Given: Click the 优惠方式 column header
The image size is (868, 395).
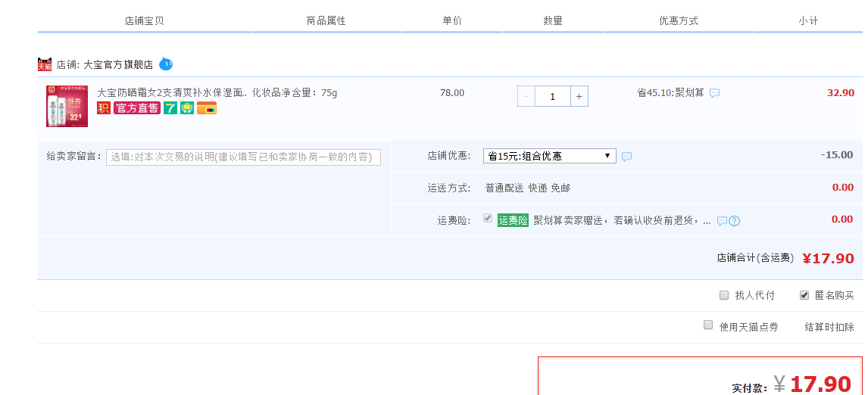Looking at the screenshot, I should [679, 20].
